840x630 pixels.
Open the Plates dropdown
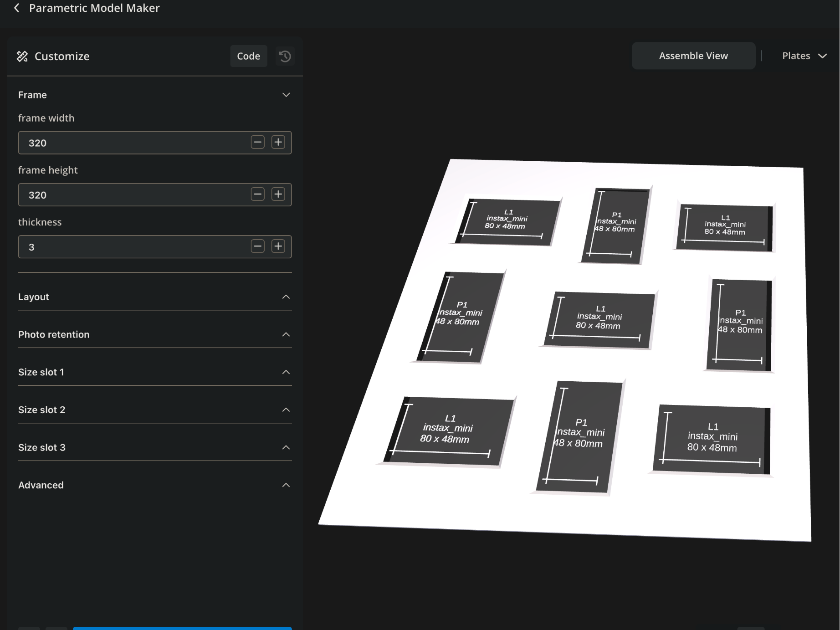point(804,56)
